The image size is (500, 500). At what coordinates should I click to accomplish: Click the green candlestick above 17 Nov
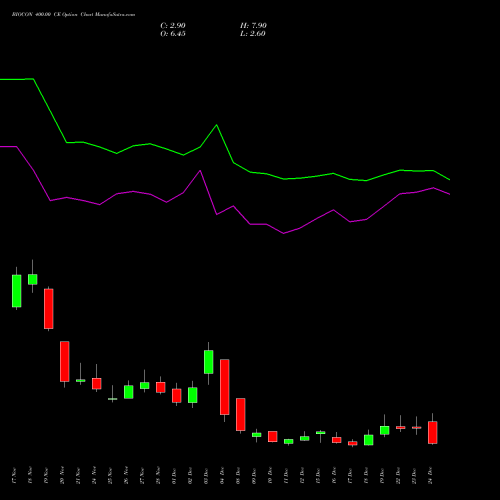tap(17, 291)
